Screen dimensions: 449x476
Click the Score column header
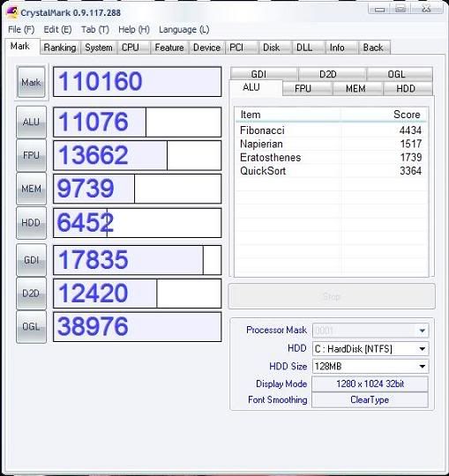tap(384, 115)
